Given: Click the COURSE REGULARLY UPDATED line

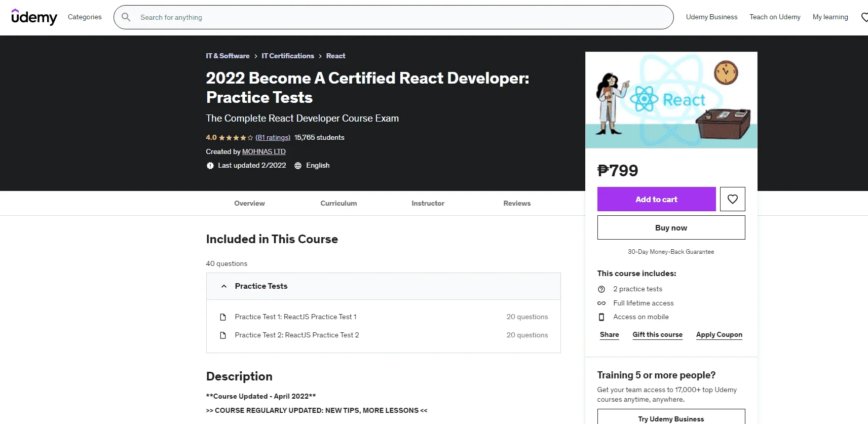Looking at the screenshot, I should point(317,411).
